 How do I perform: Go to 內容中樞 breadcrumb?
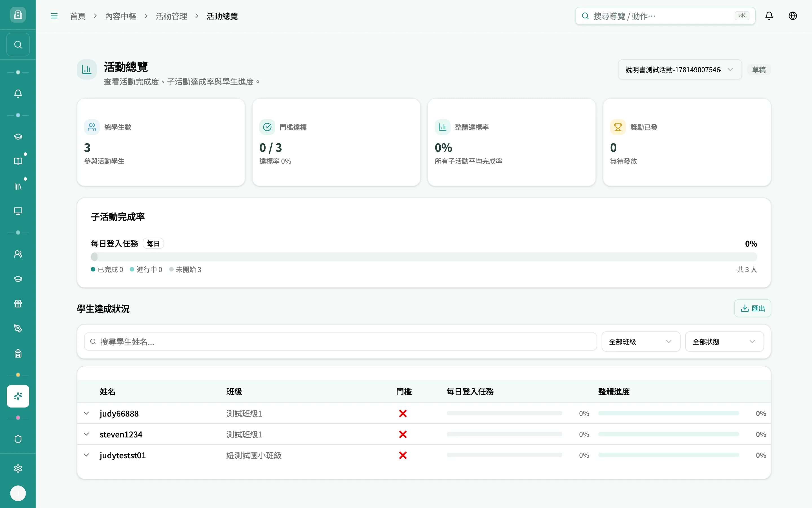click(120, 16)
